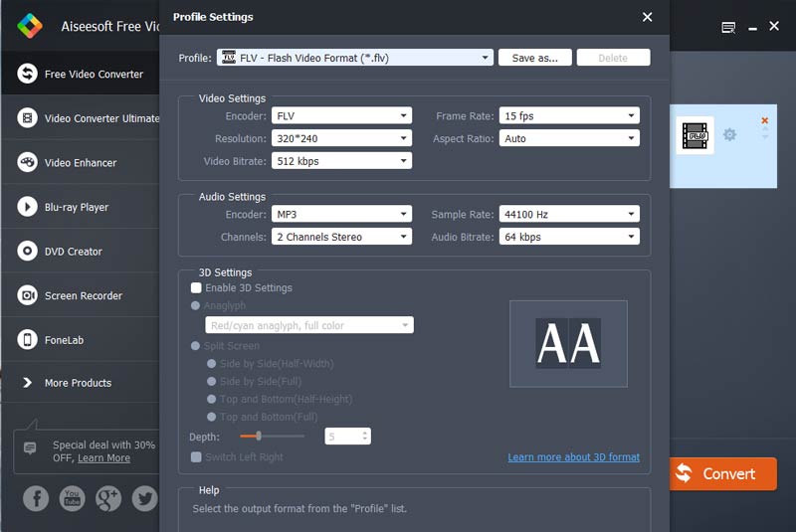Enable the 3D Settings checkbox
This screenshot has width=796, height=532.
(x=196, y=288)
